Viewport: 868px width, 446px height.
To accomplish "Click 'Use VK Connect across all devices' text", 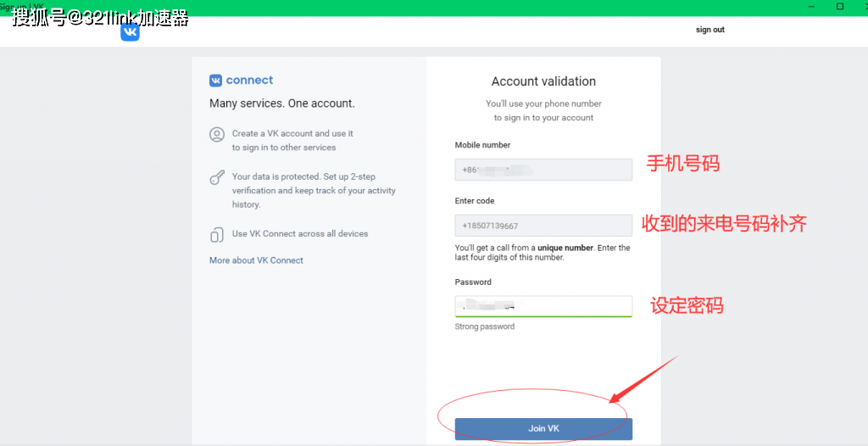I will (x=300, y=234).
